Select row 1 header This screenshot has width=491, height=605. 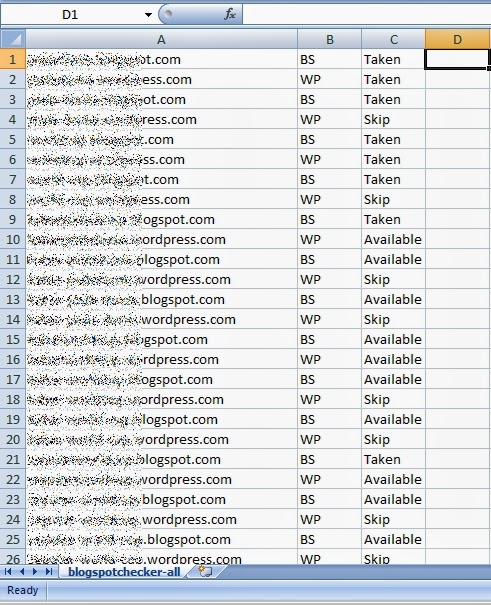point(13,59)
